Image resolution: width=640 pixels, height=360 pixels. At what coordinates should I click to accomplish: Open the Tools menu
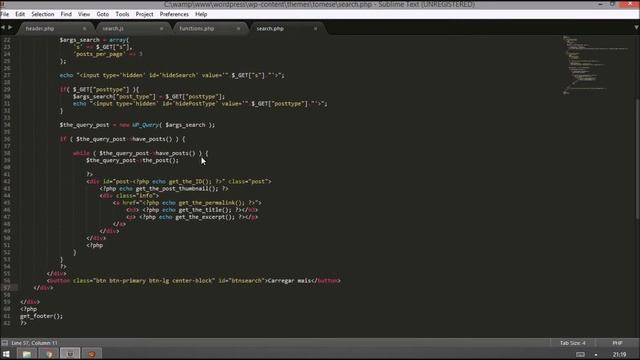[122, 14]
